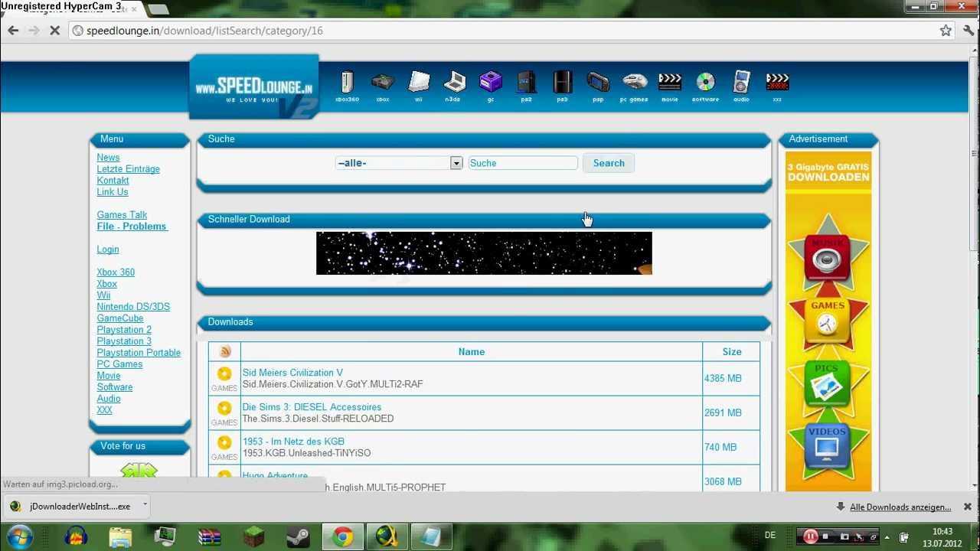Open 1953 - Im Netz des KGB download
Image resolution: width=980 pixels, height=551 pixels.
tap(293, 442)
